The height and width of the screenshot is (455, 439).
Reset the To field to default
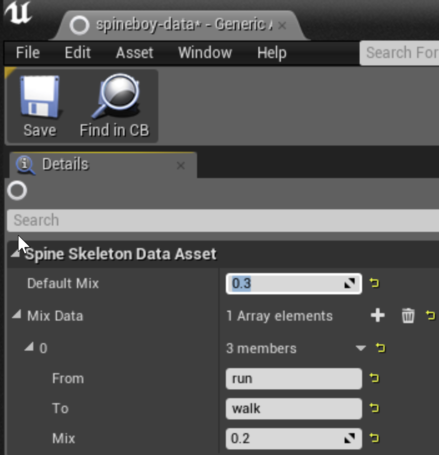coord(374,408)
